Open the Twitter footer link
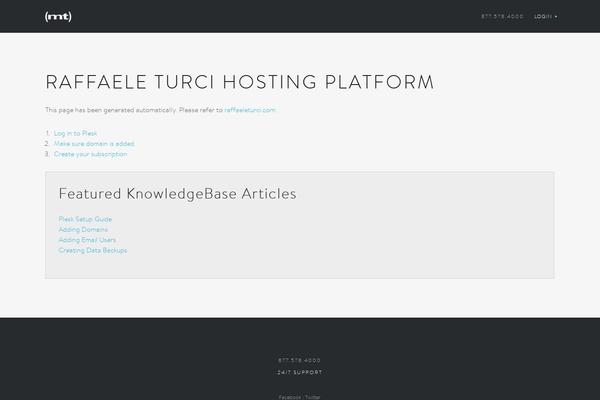Screen dimensions: 600x400 tap(312, 397)
